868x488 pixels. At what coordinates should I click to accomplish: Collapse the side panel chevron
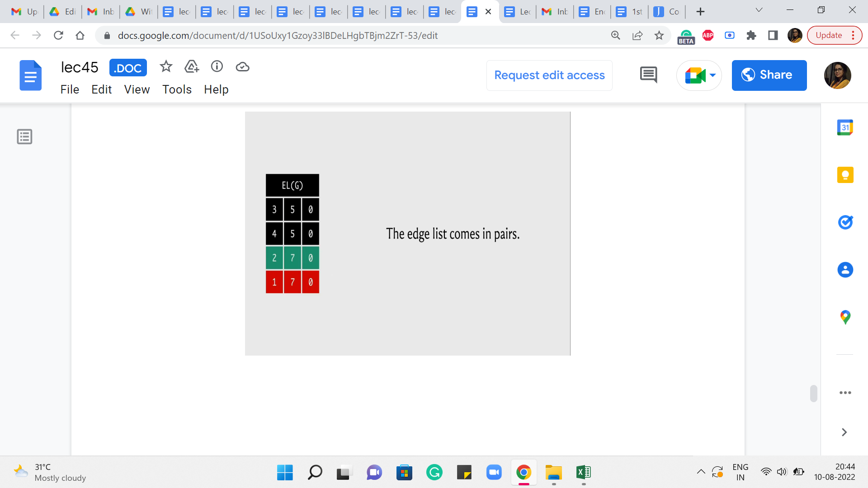[x=844, y=432]
